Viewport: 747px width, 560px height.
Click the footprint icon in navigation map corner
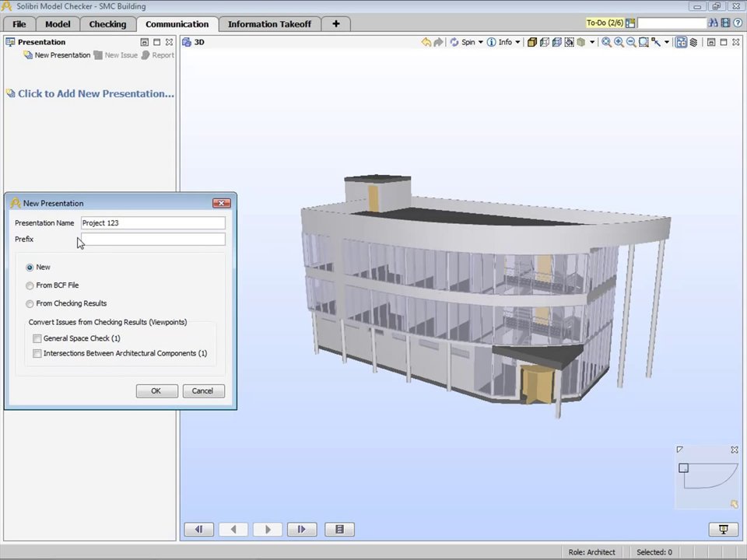click(734, 504)
